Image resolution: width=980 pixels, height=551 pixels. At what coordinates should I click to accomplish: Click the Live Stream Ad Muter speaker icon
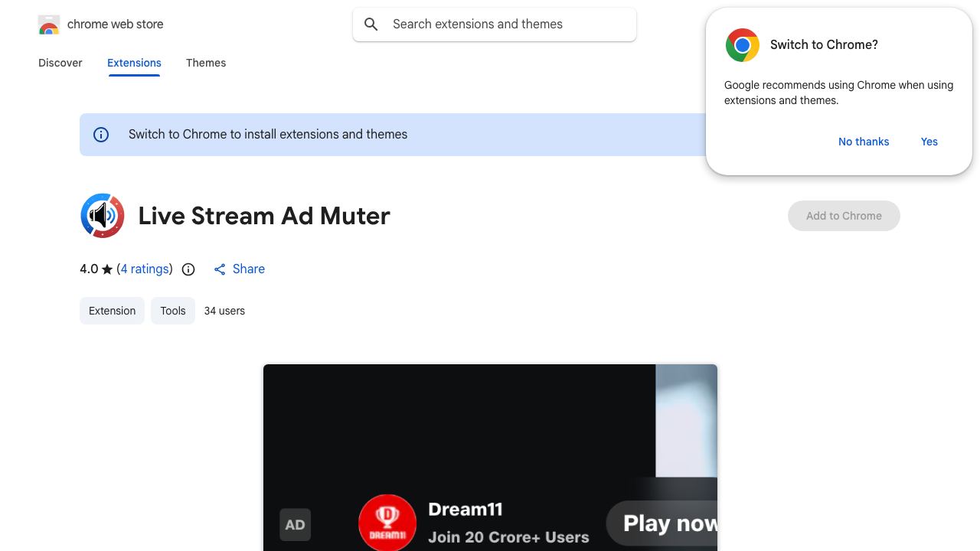103,216
